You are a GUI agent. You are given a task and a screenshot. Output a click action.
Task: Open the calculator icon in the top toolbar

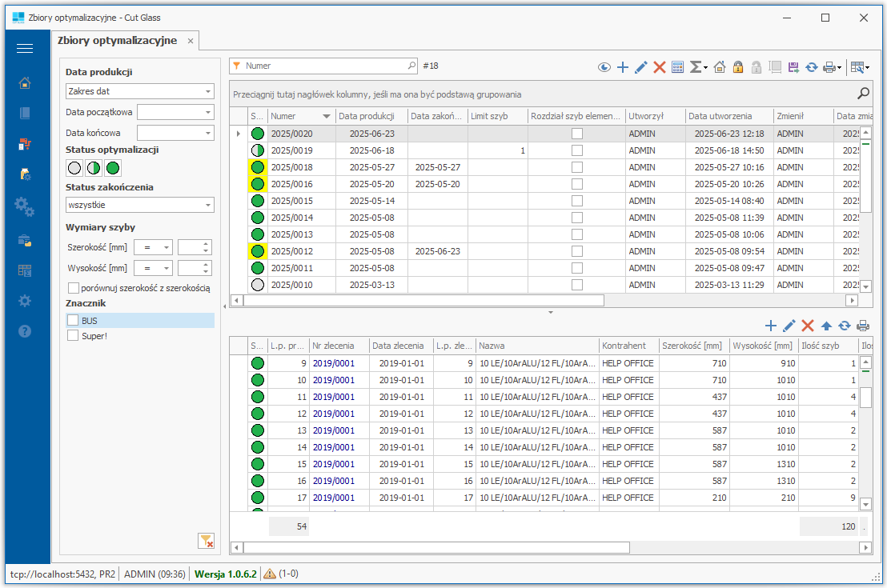coord(678,67)
